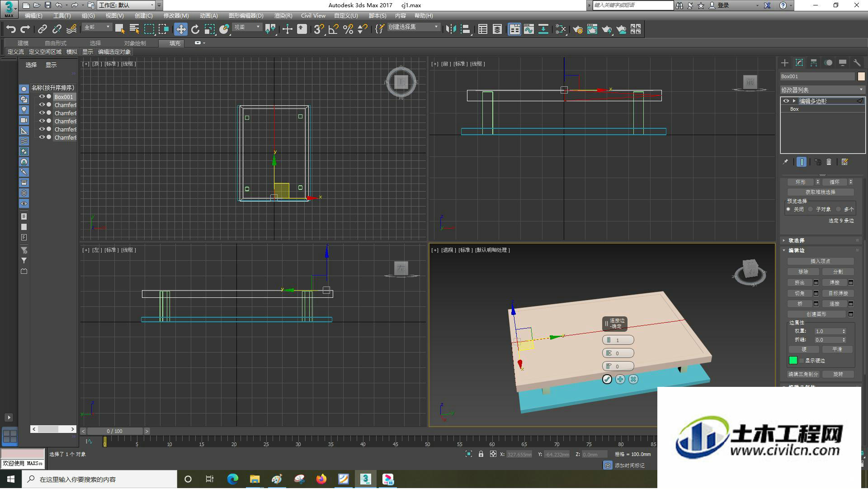The height and width of the screenshot is (489, 868).
Task: Activate Bind to Space Warp tool
Action: [x=71, y=29]
